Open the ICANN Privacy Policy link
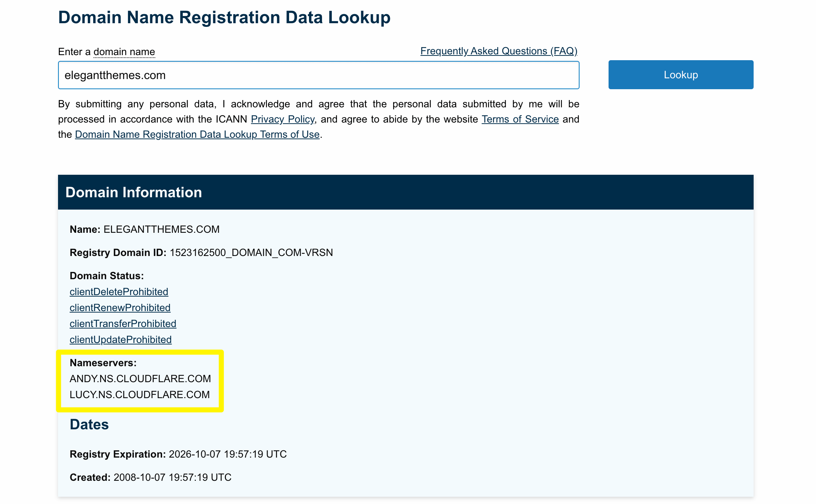Image resolution: width=816 pixels, height=504 pixels. 283,119
